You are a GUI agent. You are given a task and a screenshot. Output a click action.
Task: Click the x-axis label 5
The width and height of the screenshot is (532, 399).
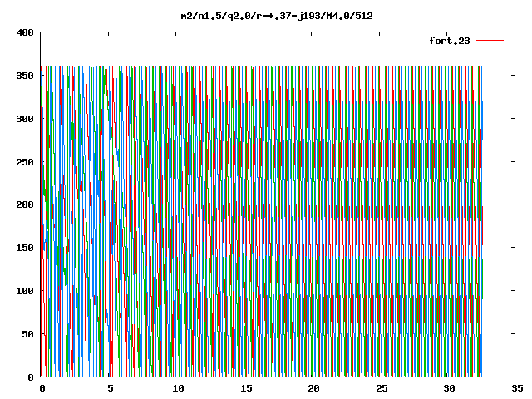pyautogui.click(x=111, y=388)
